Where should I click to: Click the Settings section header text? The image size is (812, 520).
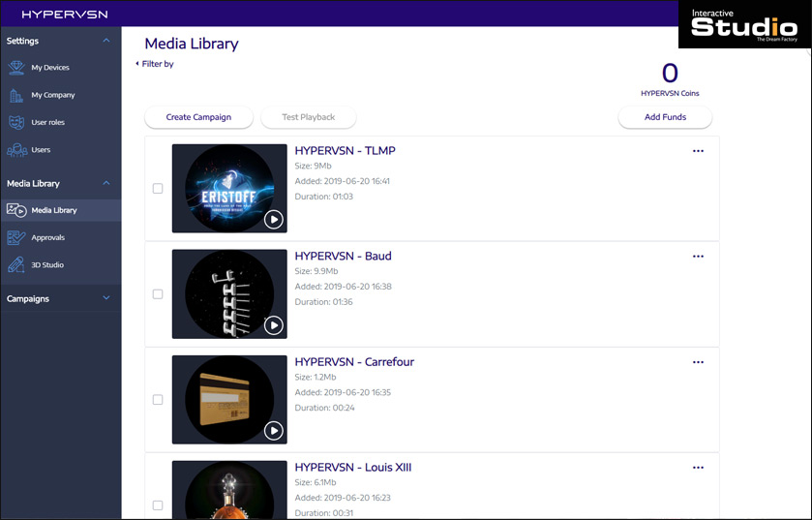[23, 41]
